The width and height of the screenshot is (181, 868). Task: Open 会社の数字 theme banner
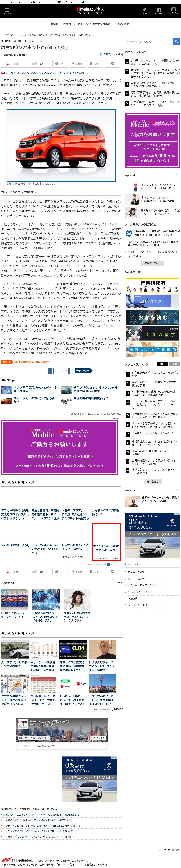[152, 333]
